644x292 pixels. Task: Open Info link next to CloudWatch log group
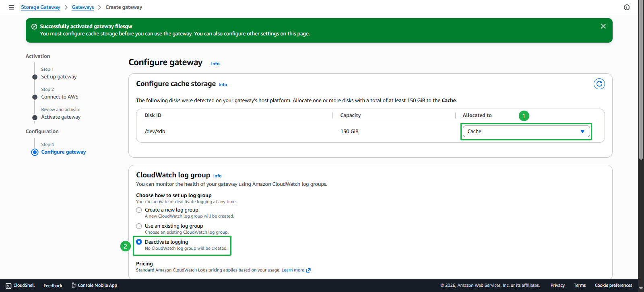[217, 176]
